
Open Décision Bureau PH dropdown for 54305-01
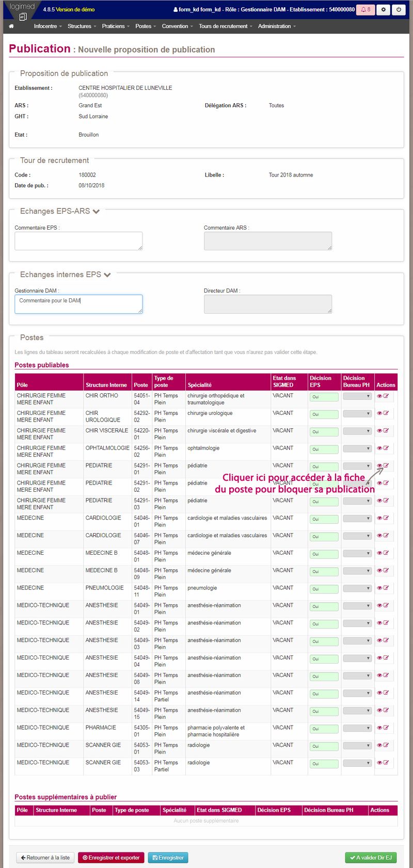click(357, 729)
